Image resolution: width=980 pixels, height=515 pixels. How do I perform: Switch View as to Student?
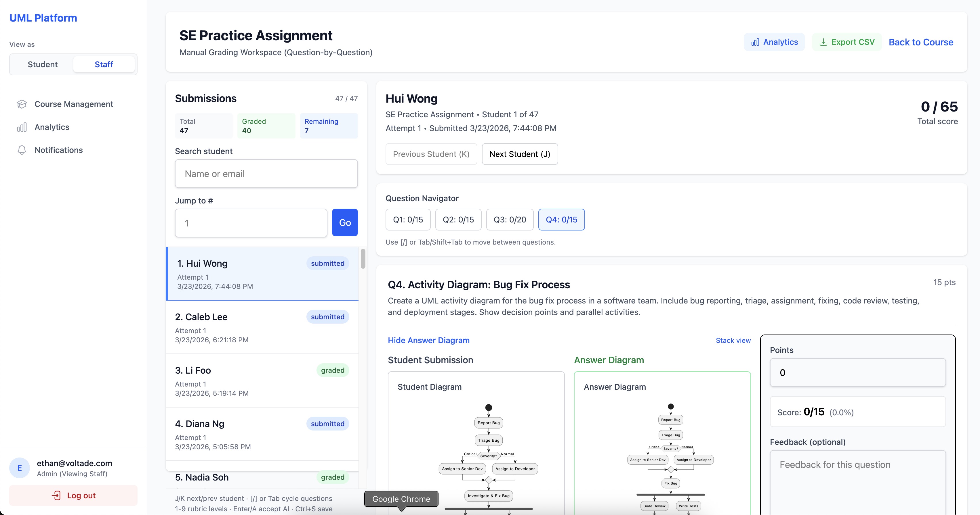coord(42,64)
